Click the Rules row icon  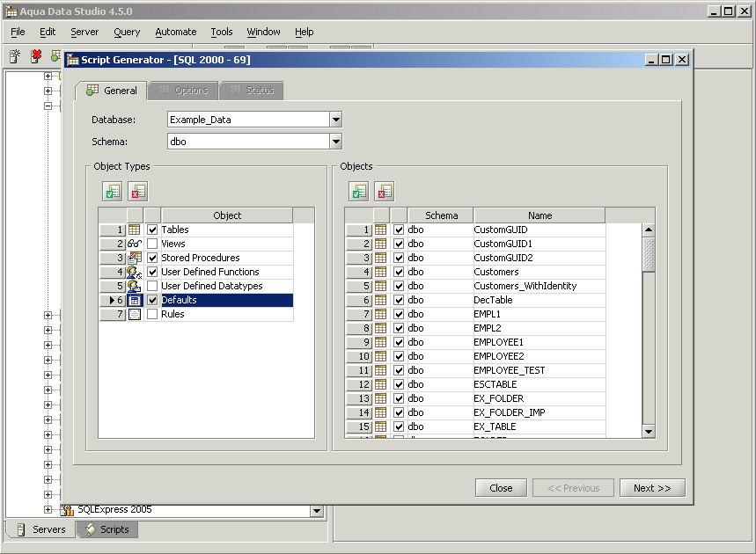pos(135,314)
